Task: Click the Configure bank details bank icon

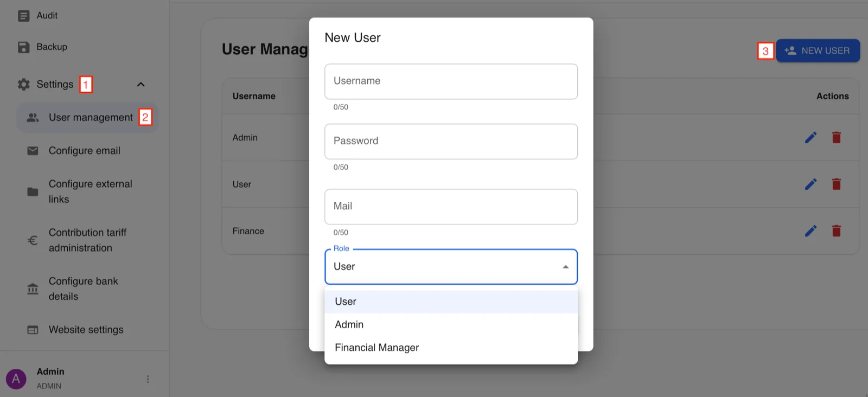Action: coord(33,289)
